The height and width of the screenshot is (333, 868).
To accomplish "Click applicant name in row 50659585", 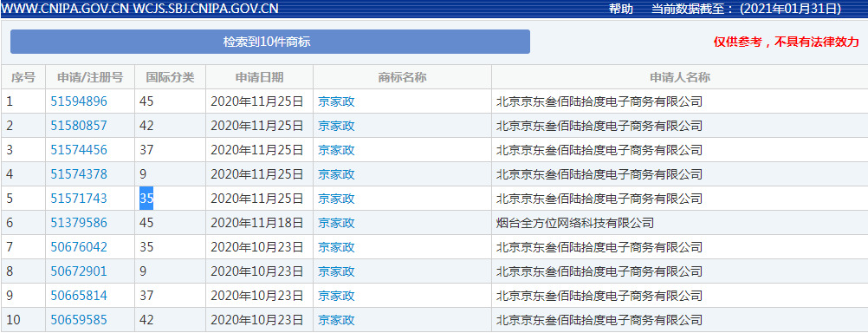I will (599, 320).
